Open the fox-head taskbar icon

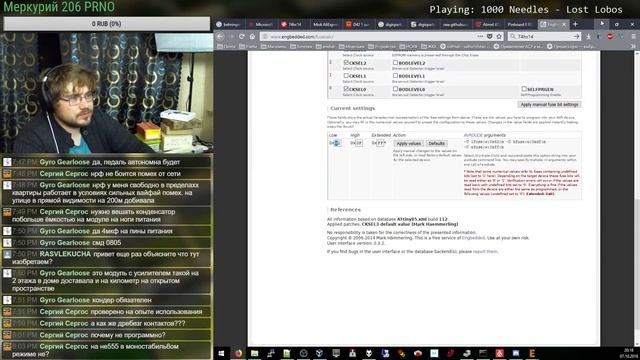[x=369, y=353]
